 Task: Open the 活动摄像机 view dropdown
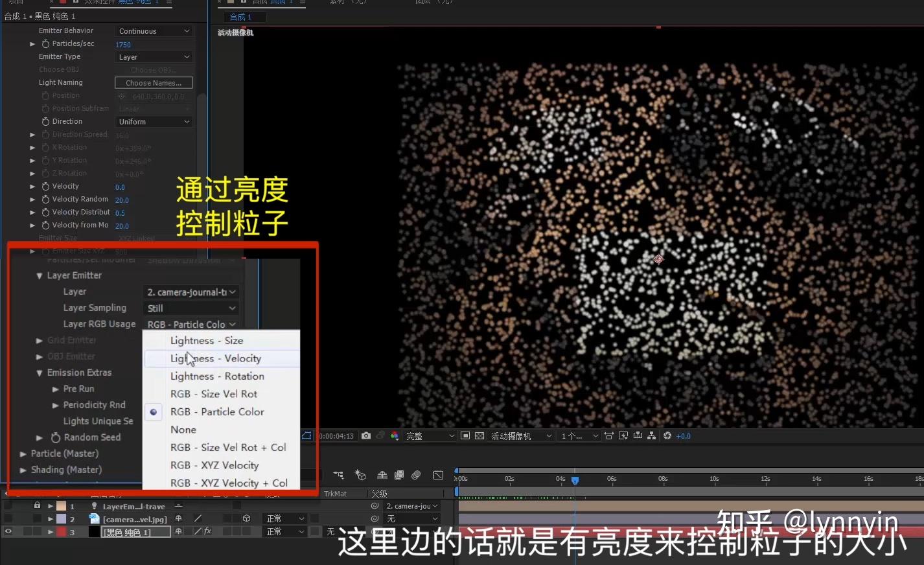pos(520,435)
